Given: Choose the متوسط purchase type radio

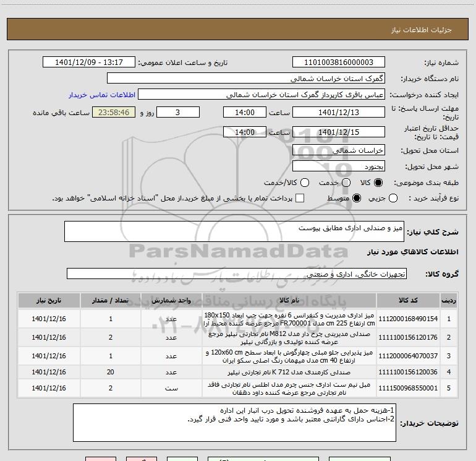Looking at the screenshot, I should (x=357, y=198).
